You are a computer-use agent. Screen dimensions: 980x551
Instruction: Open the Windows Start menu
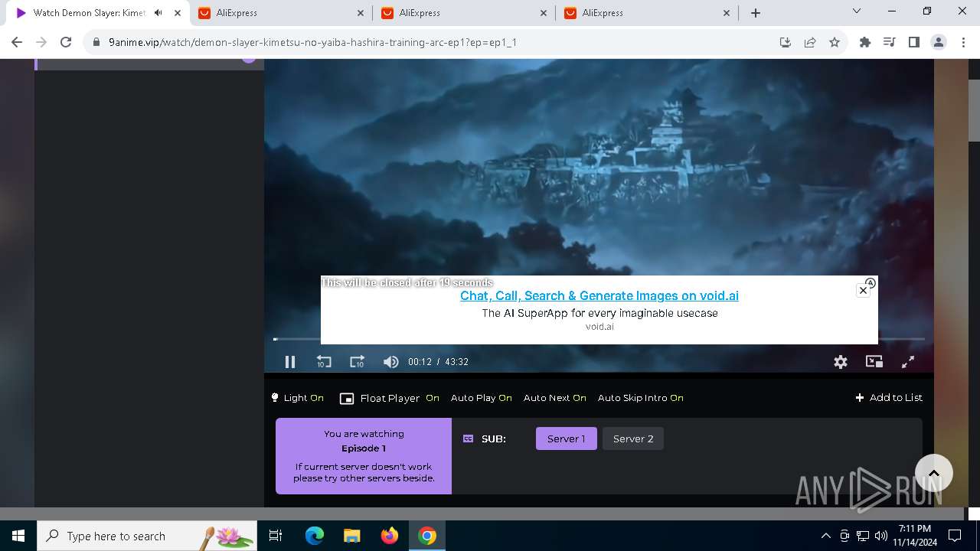tap(18, 536)
